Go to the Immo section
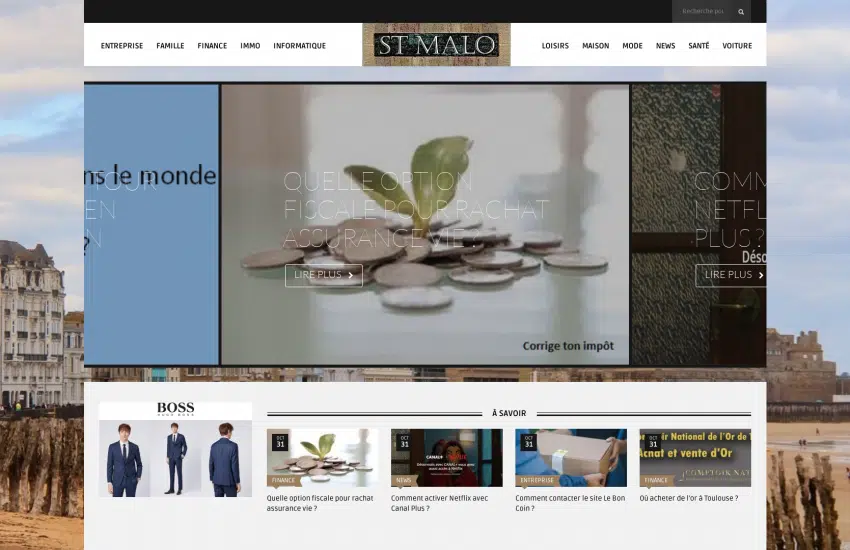 tap(250, 46)
